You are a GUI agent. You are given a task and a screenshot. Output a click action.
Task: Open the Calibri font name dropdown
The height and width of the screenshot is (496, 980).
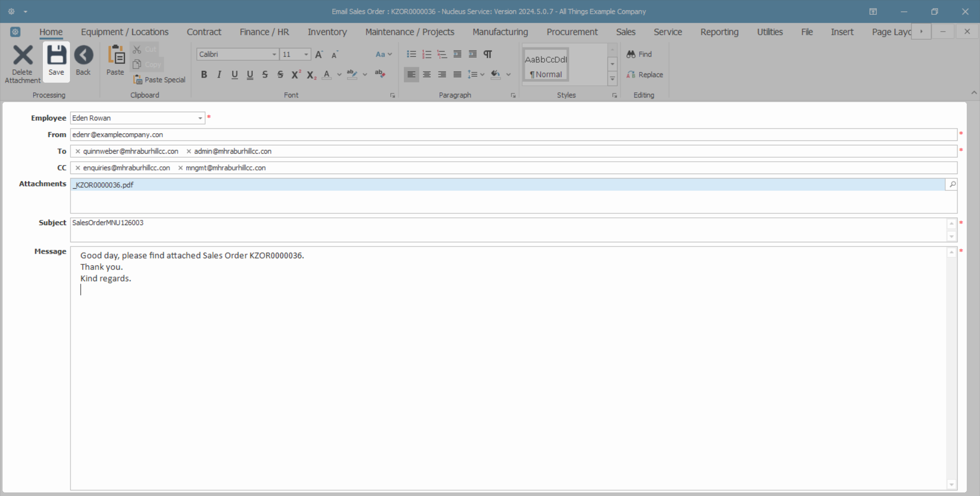click(274, 54)
